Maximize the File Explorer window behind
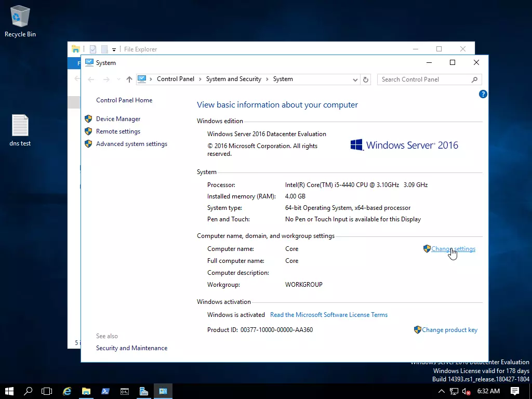The height and width of the screenshot is (399, 532). pos(439,49)
